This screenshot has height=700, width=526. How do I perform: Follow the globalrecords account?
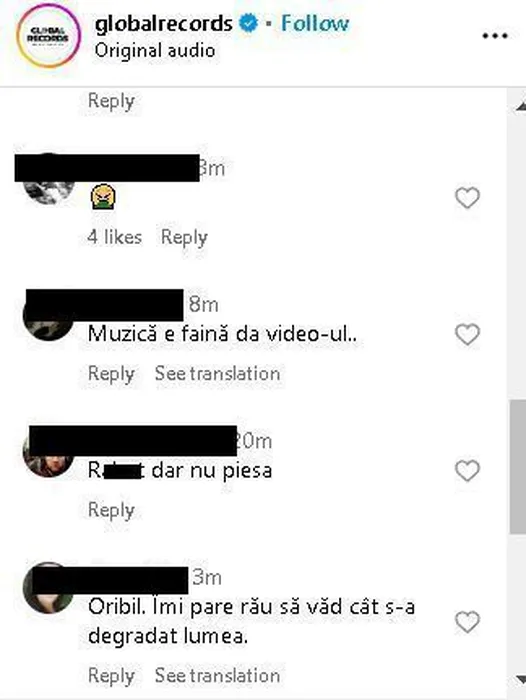[315, 23]
